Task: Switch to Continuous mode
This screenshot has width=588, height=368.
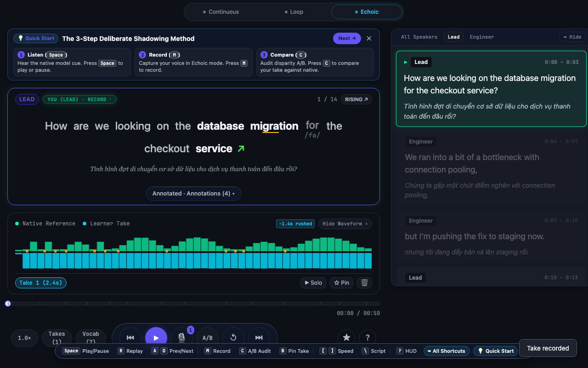Action: (221, 12)
